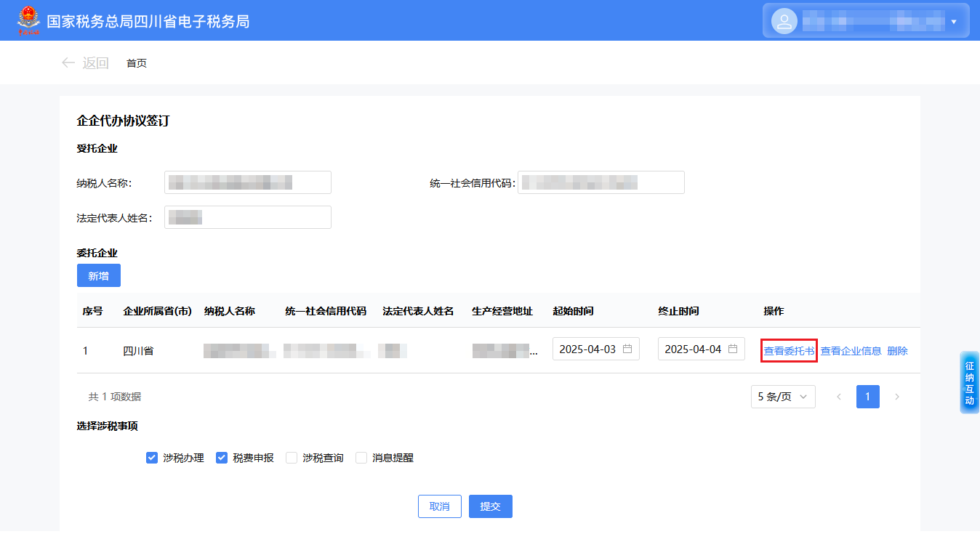Image resolution: width=980 pixels, height=542 pixels.
Task: Click the 2025-04-03 start date field
Action: pyautogui.click(x=596, y=349)
